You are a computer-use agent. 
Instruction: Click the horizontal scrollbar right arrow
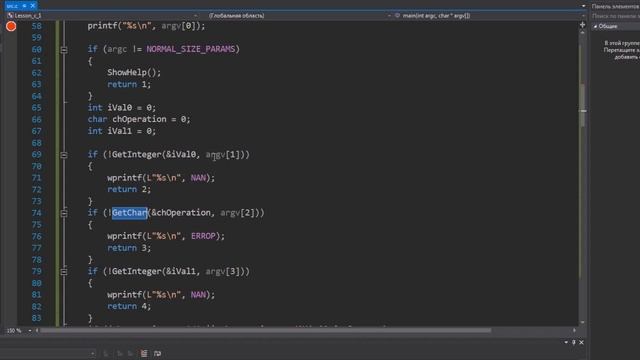click(575, 330)
